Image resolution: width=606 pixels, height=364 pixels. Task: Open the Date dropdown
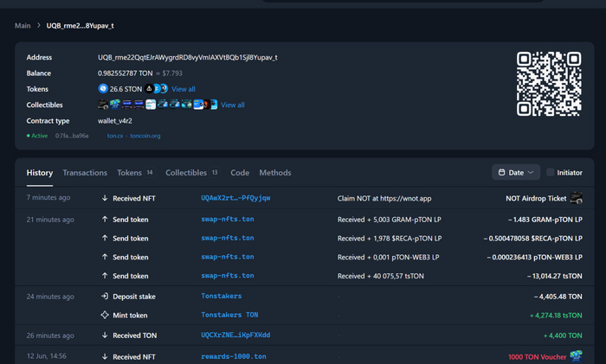click(x=516, y=172)
